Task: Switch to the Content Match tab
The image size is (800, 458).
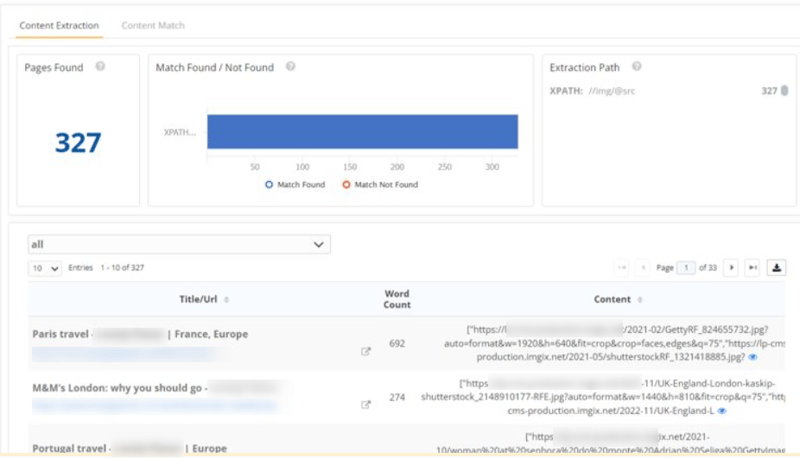Action: point(153,26)
